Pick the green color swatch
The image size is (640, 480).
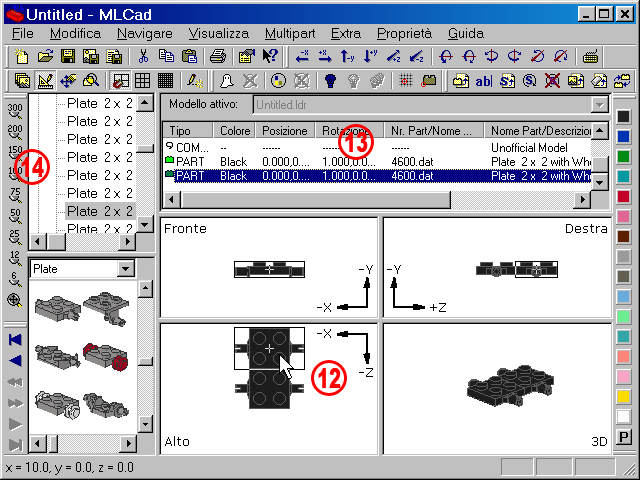tap(623, 156)
